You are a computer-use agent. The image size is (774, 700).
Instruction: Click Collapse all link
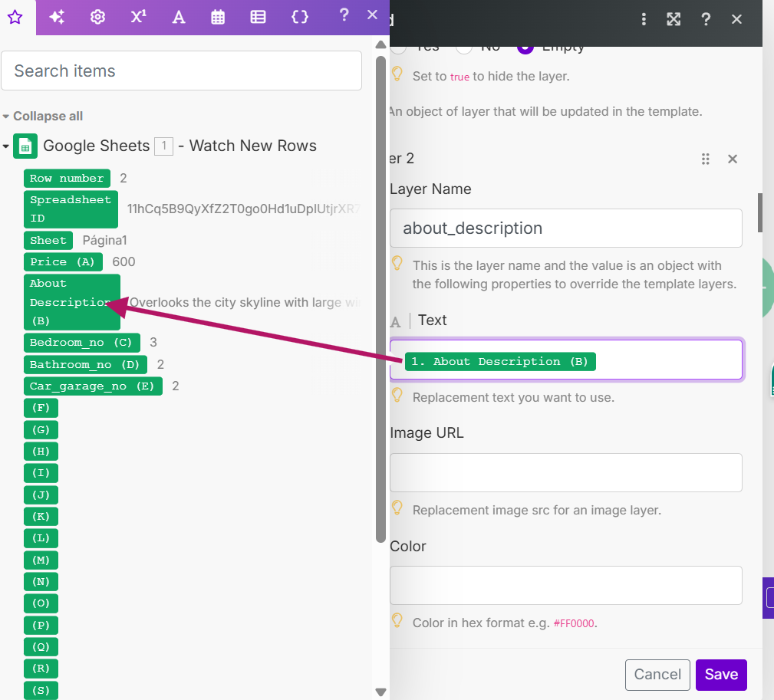point(48,116)
